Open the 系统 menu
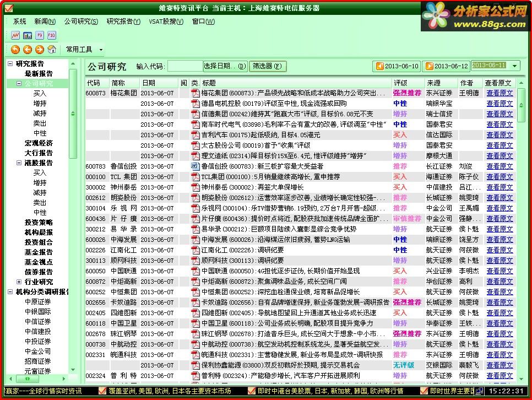The height and width of the screenshot is (400, 532). 19,21
